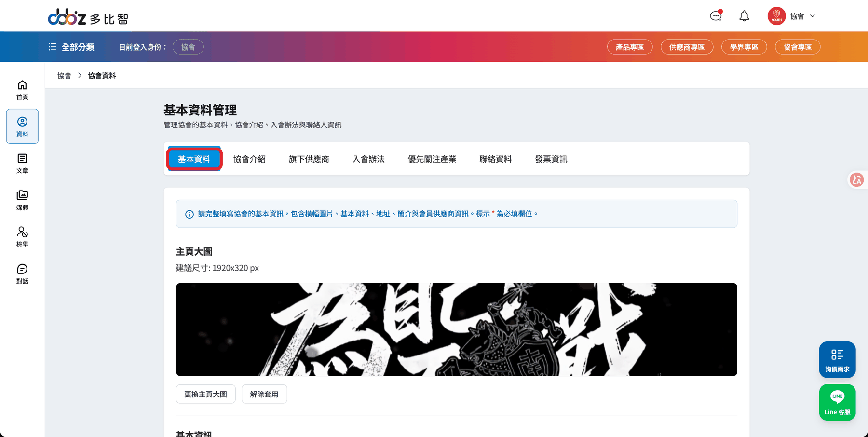Open Line 客服 support button
Image resolution: width=868 pixels, height=437 pixels.
point(838,403)
